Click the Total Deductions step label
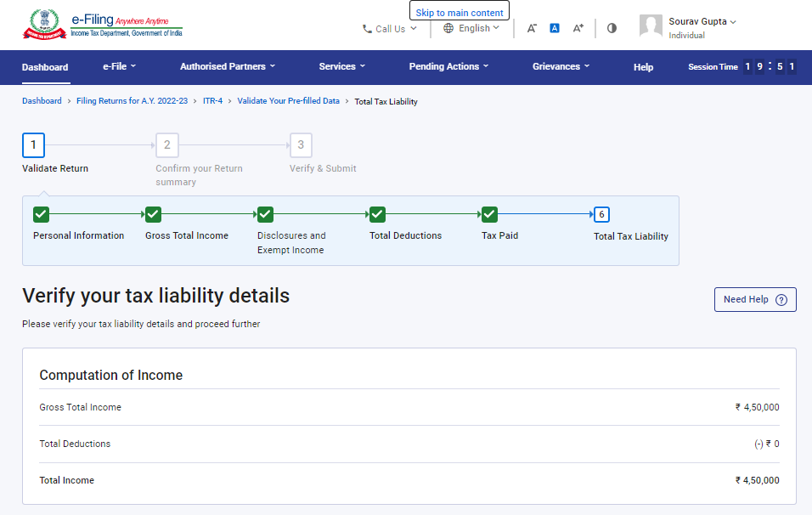Image resolution: width=812 pixels, height=515 pixels. click(x=405, y=235)
